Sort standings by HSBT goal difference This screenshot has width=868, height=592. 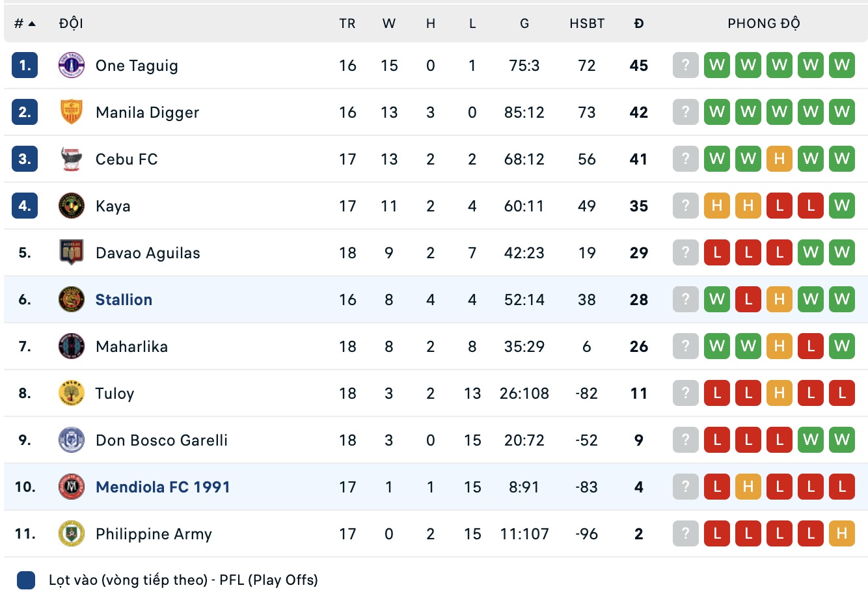pyautogui.click(x=587, y=23)
